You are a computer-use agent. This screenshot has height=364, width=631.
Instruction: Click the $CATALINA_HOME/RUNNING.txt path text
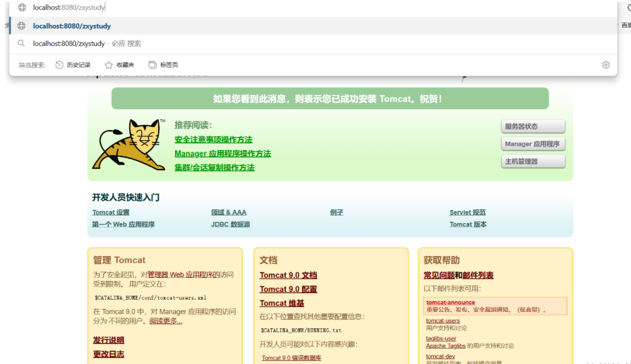coord(301,331)
